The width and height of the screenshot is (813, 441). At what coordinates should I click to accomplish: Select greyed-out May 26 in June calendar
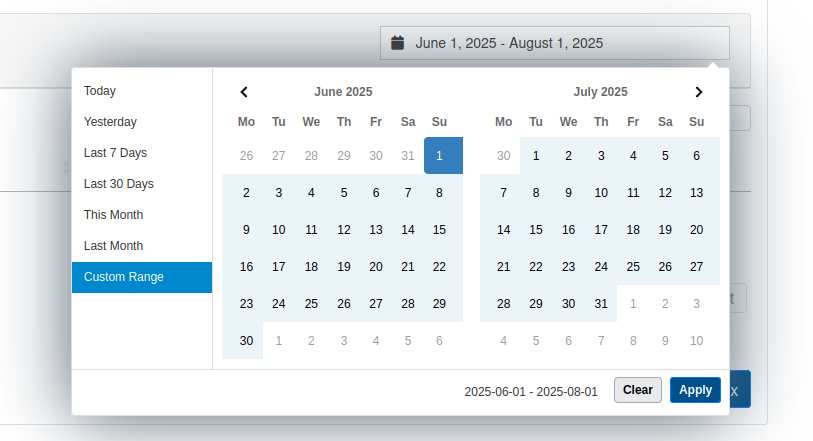click(246, 156)
